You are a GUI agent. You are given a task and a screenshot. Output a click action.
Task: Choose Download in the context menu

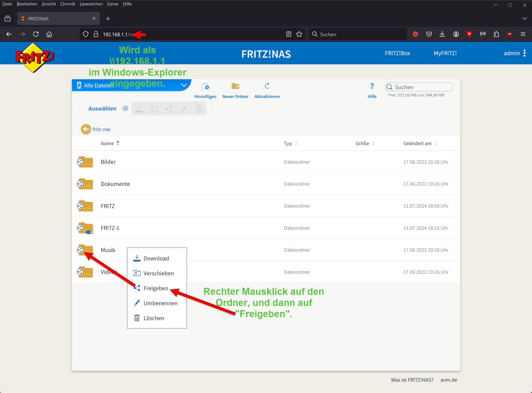[x=157, y=258]
